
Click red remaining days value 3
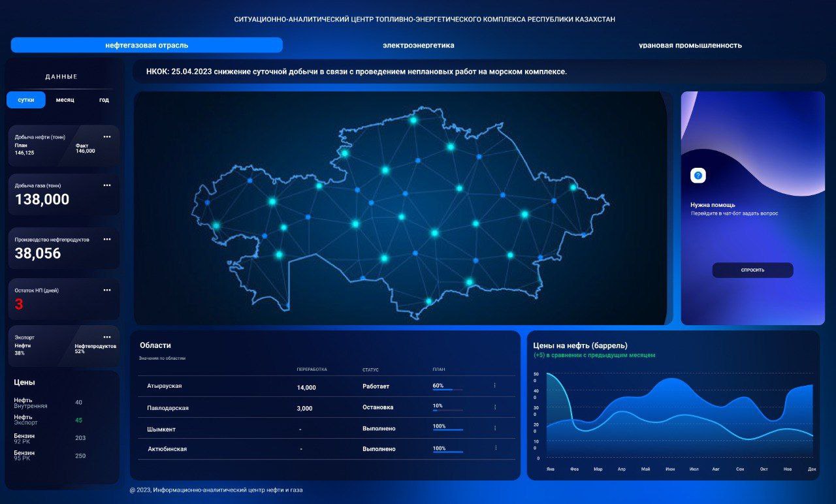(x=19, y=304)
